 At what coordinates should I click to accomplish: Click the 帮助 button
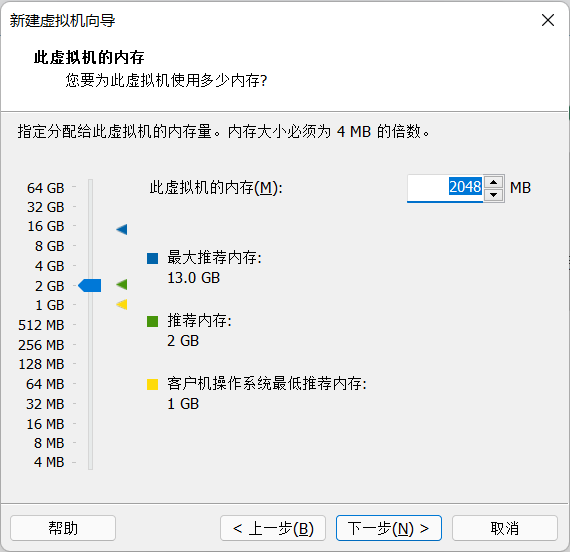pos(63,528)
